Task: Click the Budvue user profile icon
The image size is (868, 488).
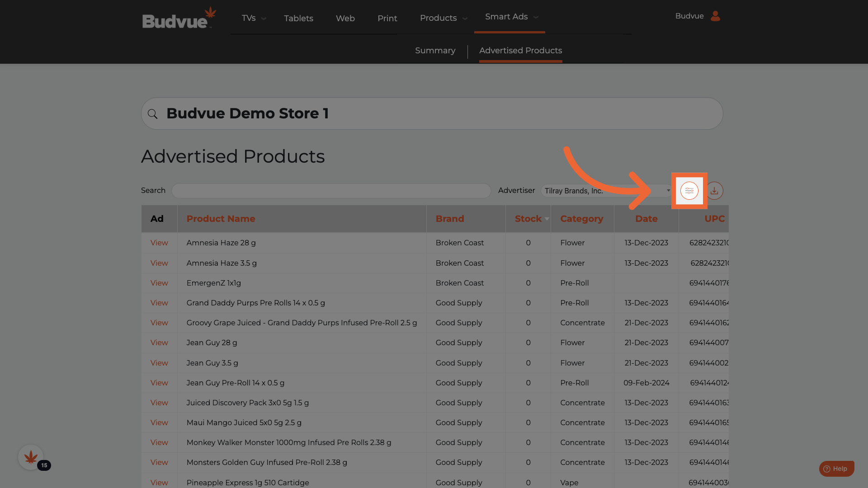Action: point(715,16)
